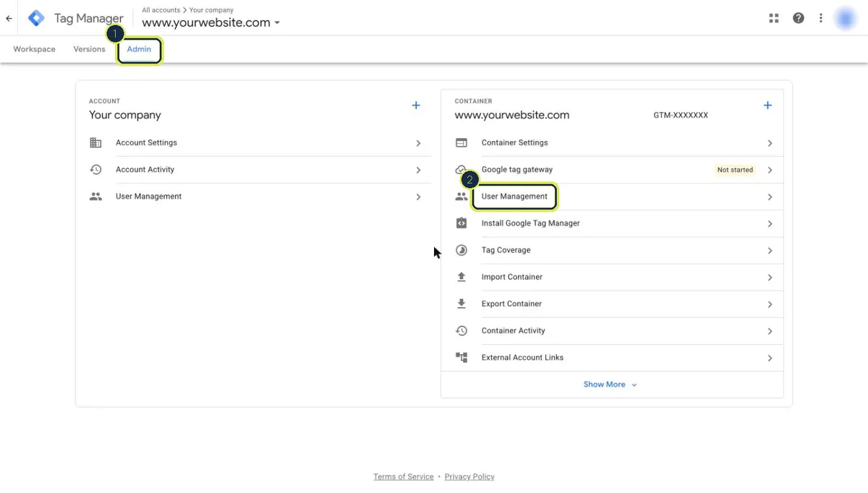Open the Privacy Policy link

coord(469,476)
